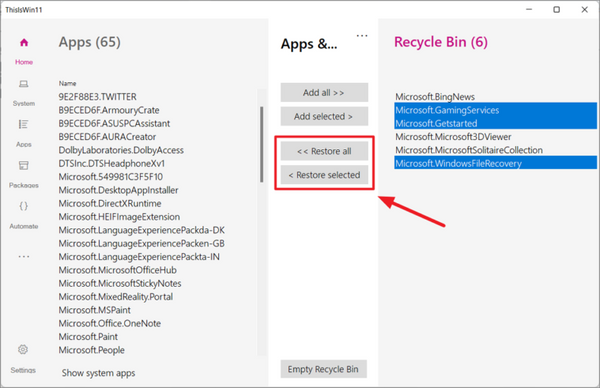The height and width of the screenshot is (388, 600).
Task: Click Show system apps link
Action: (x=98, y=373)
